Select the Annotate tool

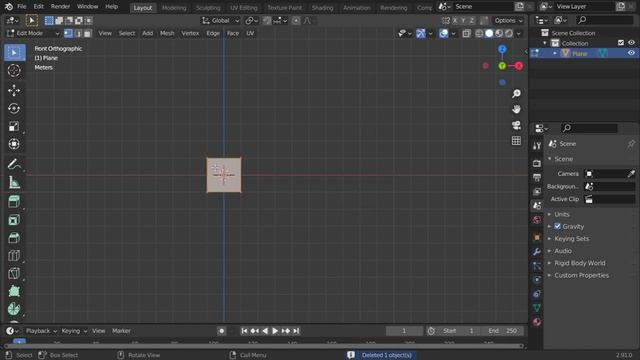(x=14, y=164)
